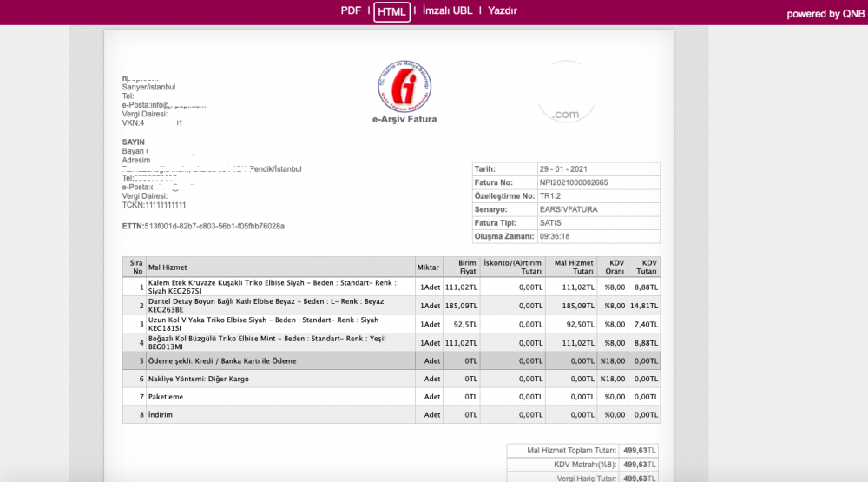
Task: Click the e-Arşiv Fatura heading
Action: pyautogui.click(x=404, y=119)
